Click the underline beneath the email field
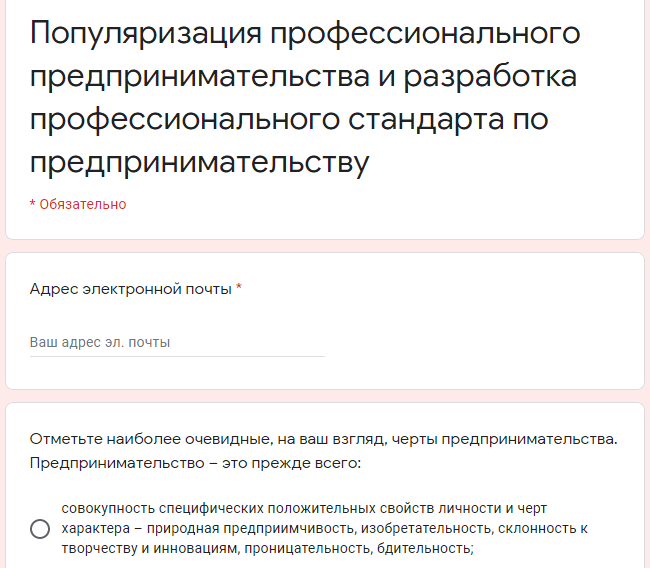 point(177,356)
